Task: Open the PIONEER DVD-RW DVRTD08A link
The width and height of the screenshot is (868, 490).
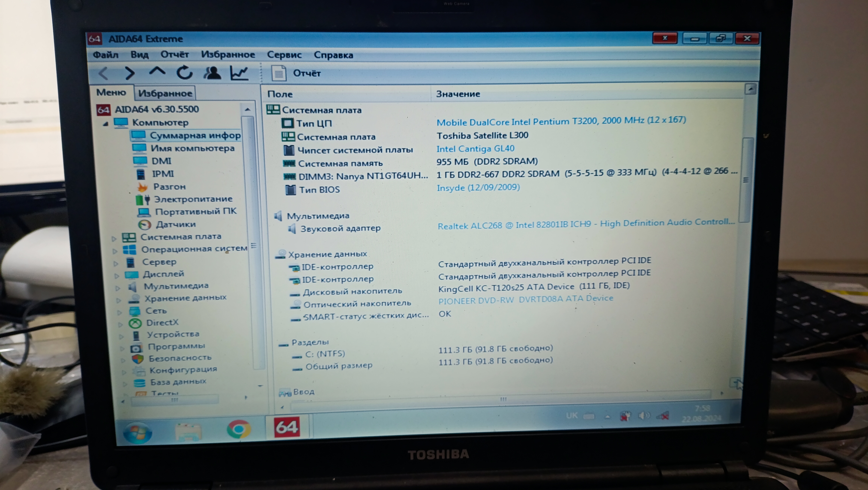Action: coord(526,299)
